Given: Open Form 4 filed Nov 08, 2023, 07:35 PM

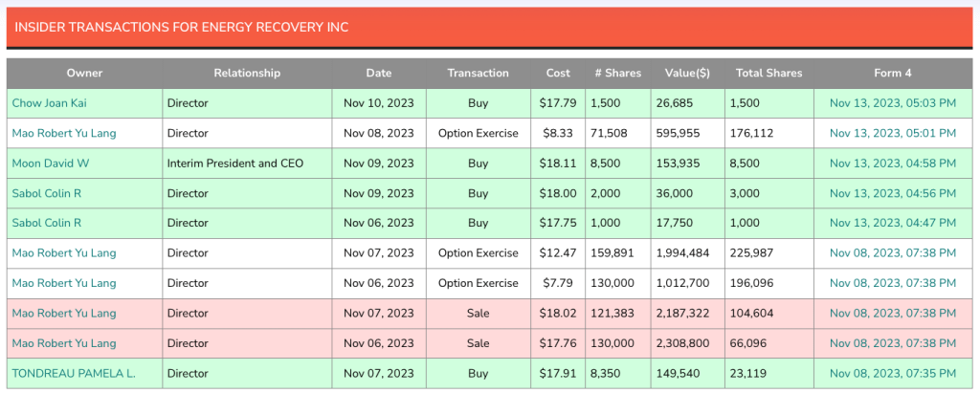Looking at the screenshot, I should (893, 373).
